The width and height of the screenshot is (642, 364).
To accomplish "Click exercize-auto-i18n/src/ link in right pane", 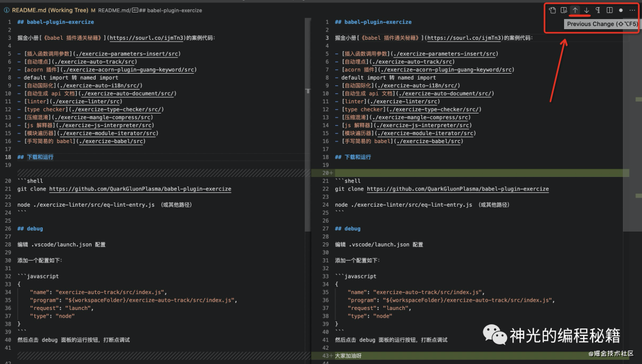I will 417,86.
